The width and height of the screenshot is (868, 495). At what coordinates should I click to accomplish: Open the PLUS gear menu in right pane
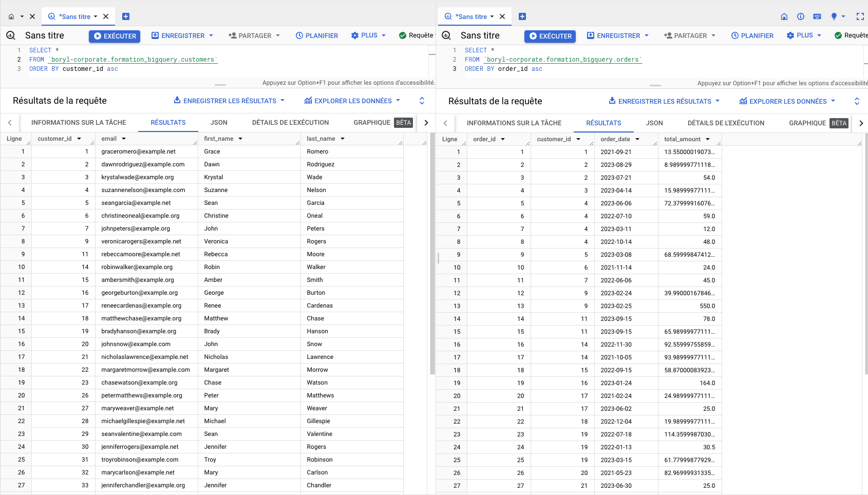tap(804, 35)
